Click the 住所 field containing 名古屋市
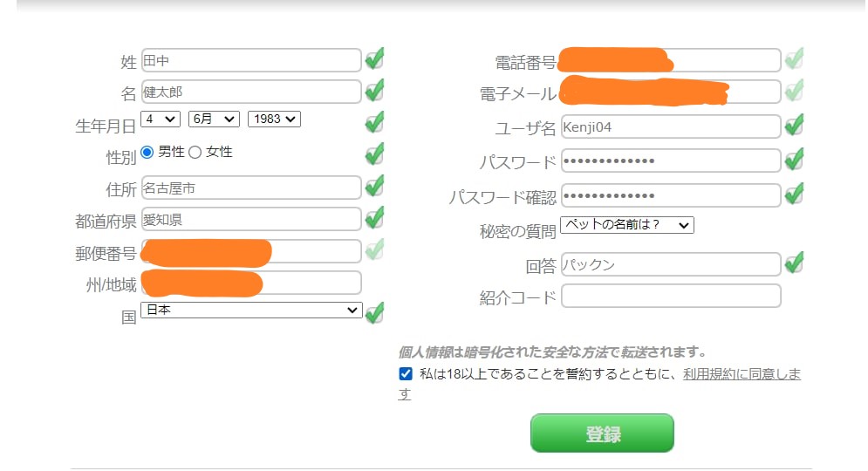This screenshot has width=868, height=471. (251, 188)
